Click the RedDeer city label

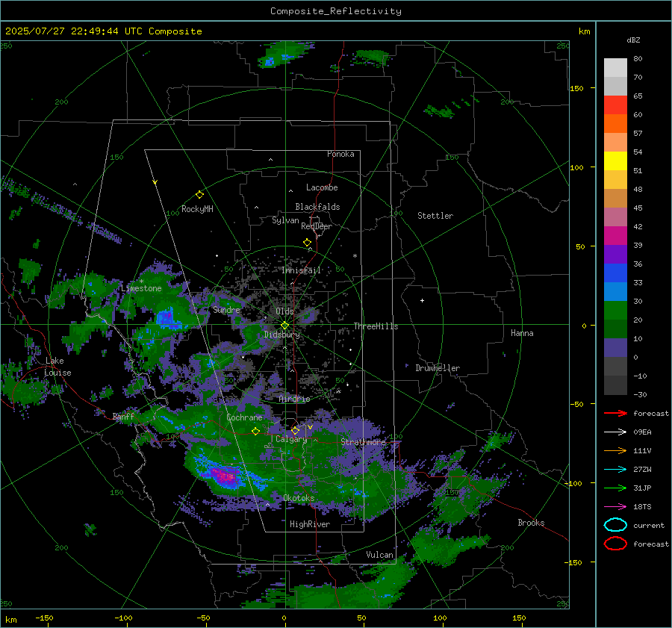317,226
